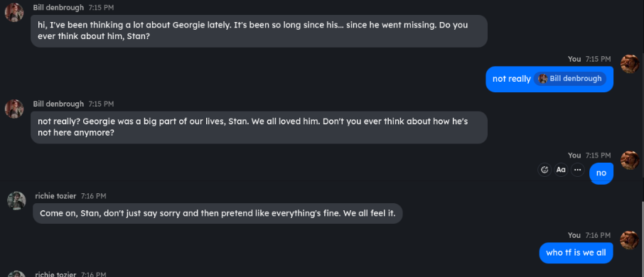Viewport: 644px width, 277px height.
Task: Click Bill denbrough's avatar on his first message
Action: 14,12
